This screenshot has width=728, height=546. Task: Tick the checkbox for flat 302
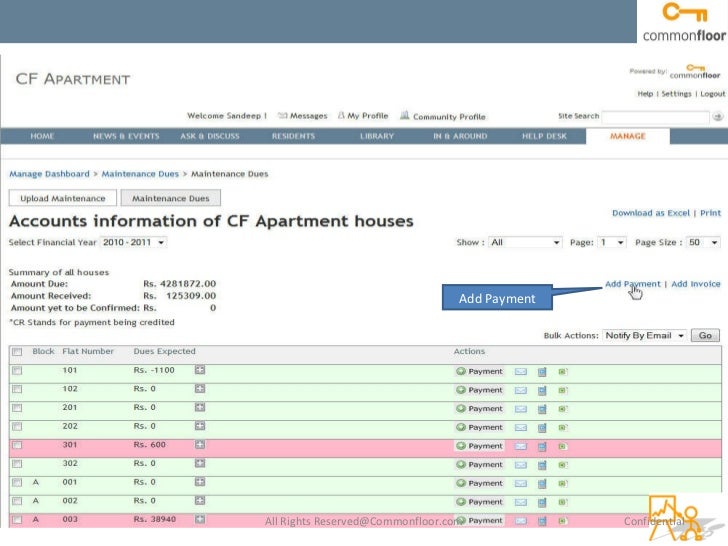tap(17, 464)
